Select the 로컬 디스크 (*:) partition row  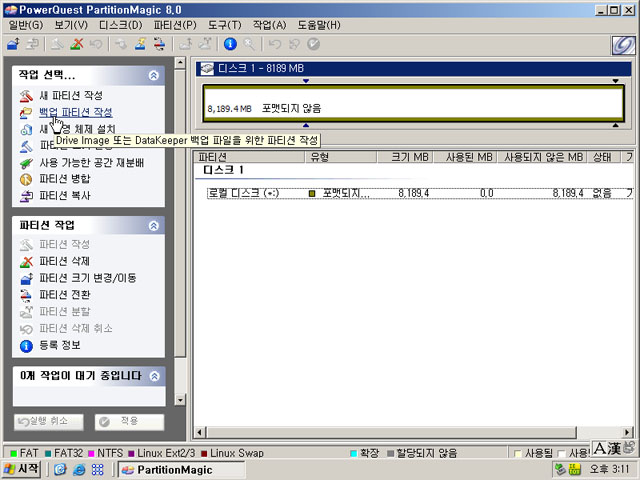(420, 193)
